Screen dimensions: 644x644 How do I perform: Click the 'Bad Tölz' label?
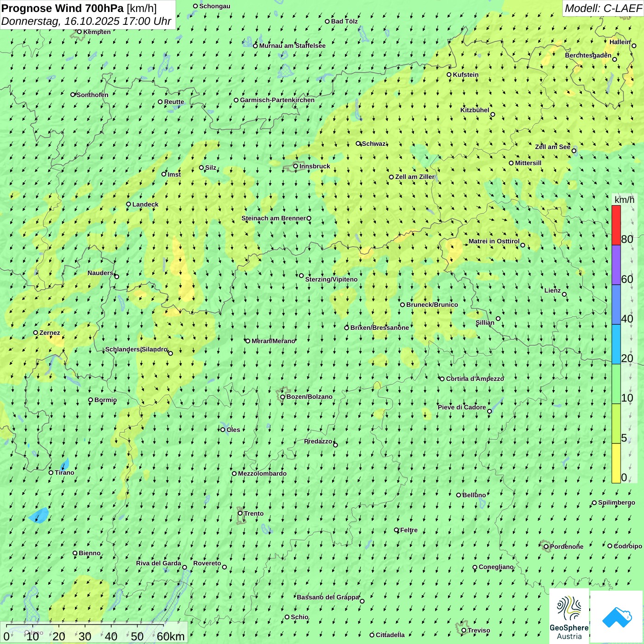click(345, 21)
